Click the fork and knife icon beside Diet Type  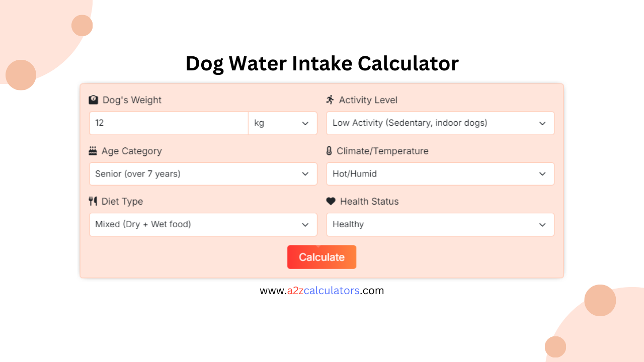[x=94, y=201]
